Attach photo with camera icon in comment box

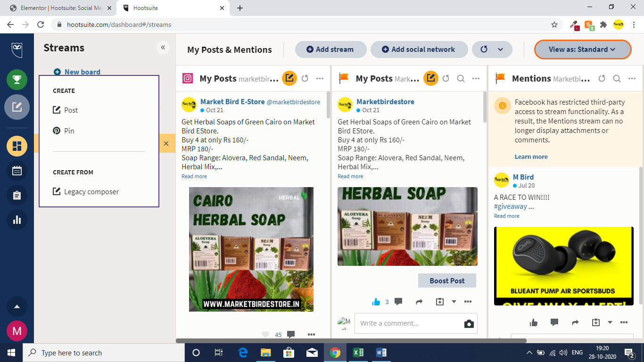[x=469, y=324]
